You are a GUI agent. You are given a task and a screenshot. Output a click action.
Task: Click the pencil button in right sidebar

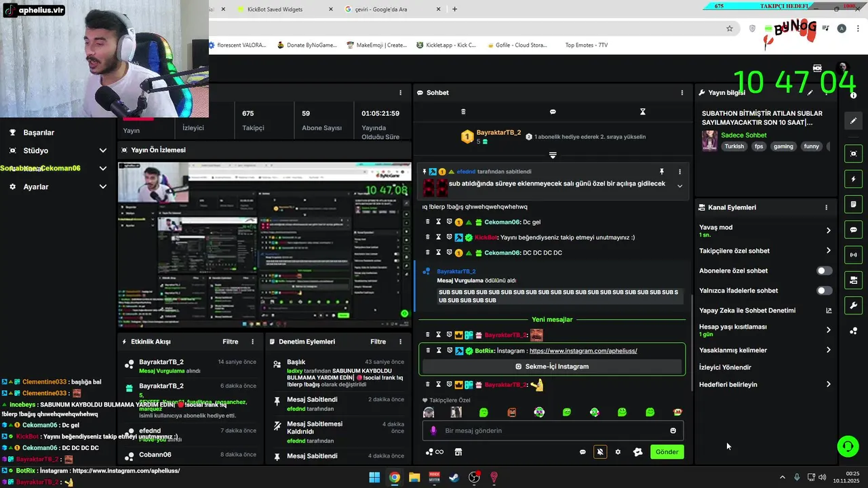853,121
